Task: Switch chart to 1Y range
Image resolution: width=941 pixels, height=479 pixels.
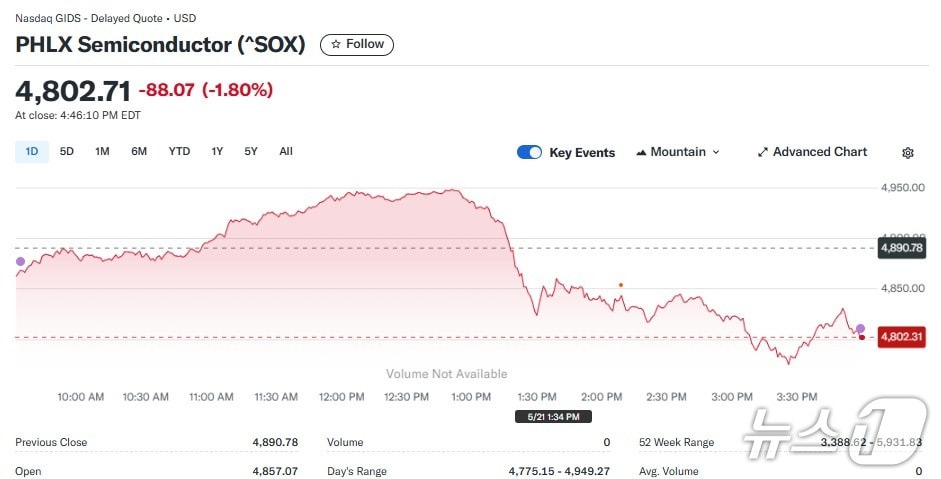Action: (x=217, y=152)
